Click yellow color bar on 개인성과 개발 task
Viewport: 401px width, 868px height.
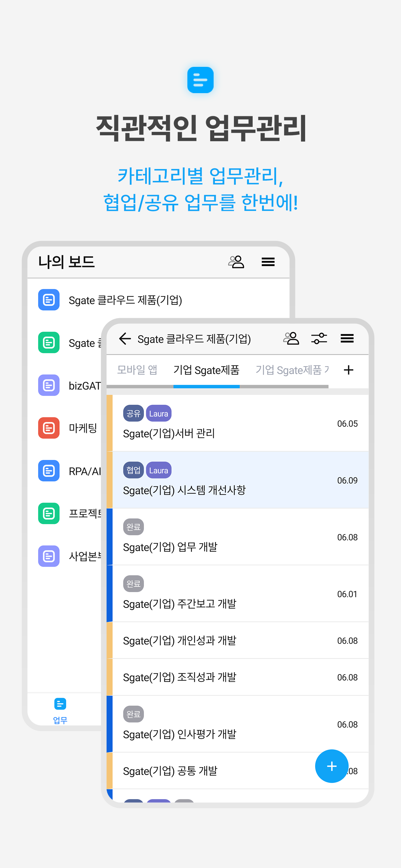click(109, 641)
